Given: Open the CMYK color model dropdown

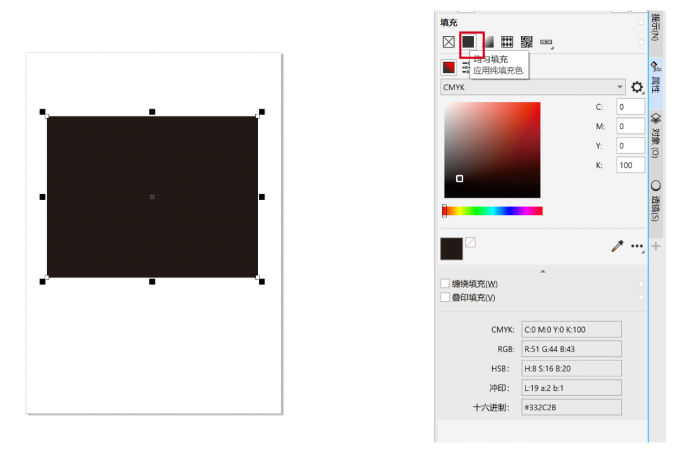Looking at the screenshot, I should pos(533,87).
